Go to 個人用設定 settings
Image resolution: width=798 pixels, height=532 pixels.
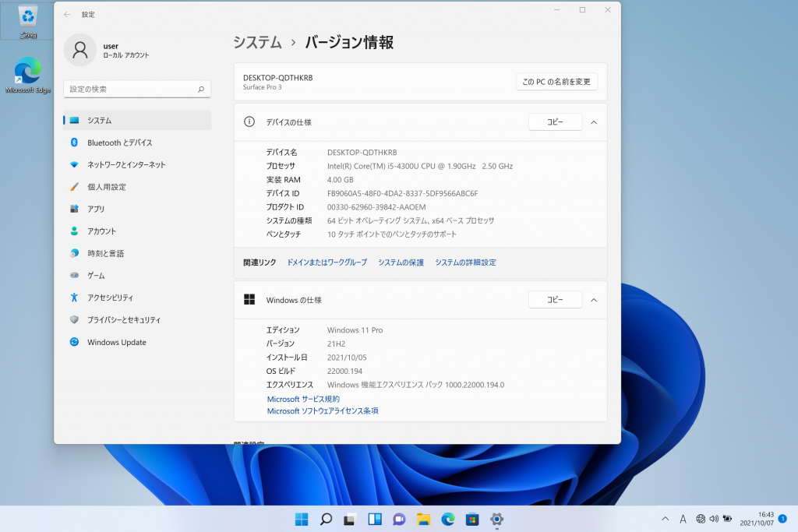(x=137, y=187)
